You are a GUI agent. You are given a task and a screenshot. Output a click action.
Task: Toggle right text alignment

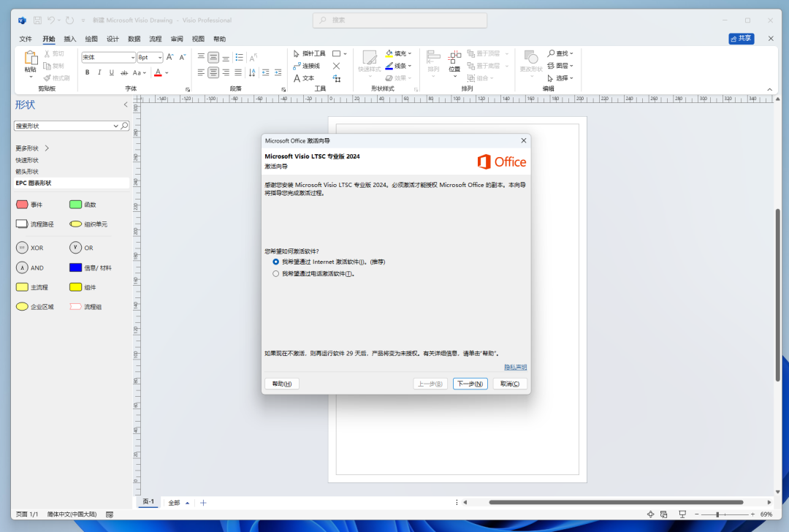(x=226, y=73)
